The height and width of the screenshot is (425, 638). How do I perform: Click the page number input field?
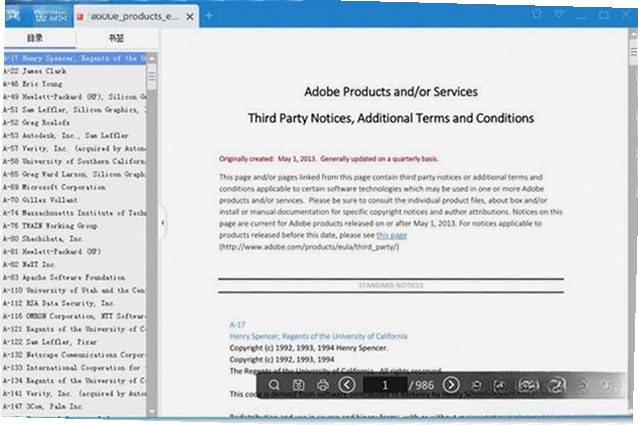click(385, 385)
